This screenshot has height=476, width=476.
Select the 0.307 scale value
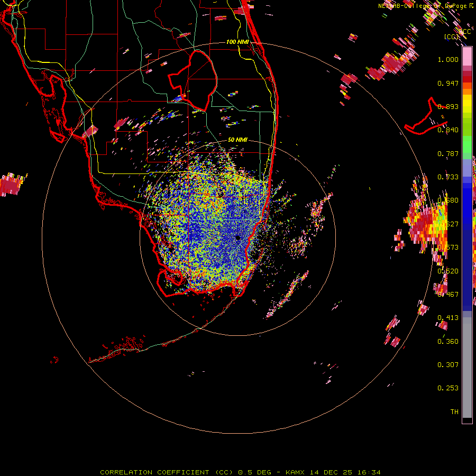[448, 365]
